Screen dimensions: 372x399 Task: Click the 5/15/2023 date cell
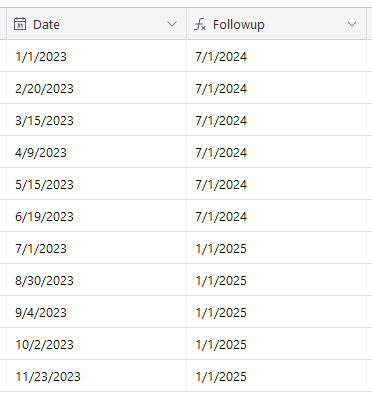click(x=96, y=184)
